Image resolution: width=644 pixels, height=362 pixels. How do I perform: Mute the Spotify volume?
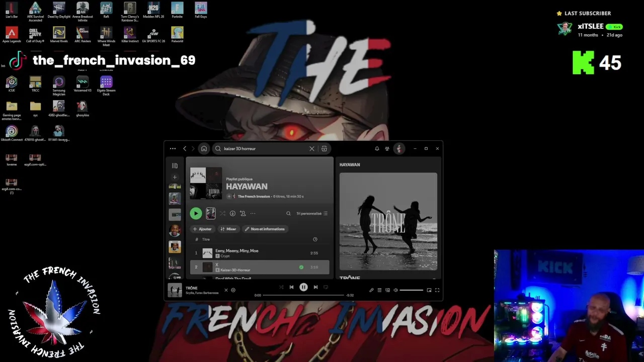point(395,290)
